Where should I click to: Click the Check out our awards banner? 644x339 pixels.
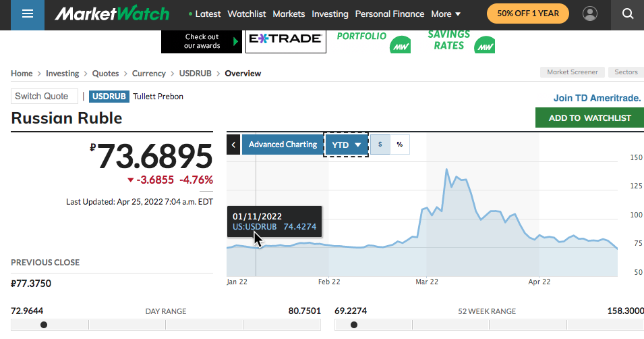[x=202, y=41]
